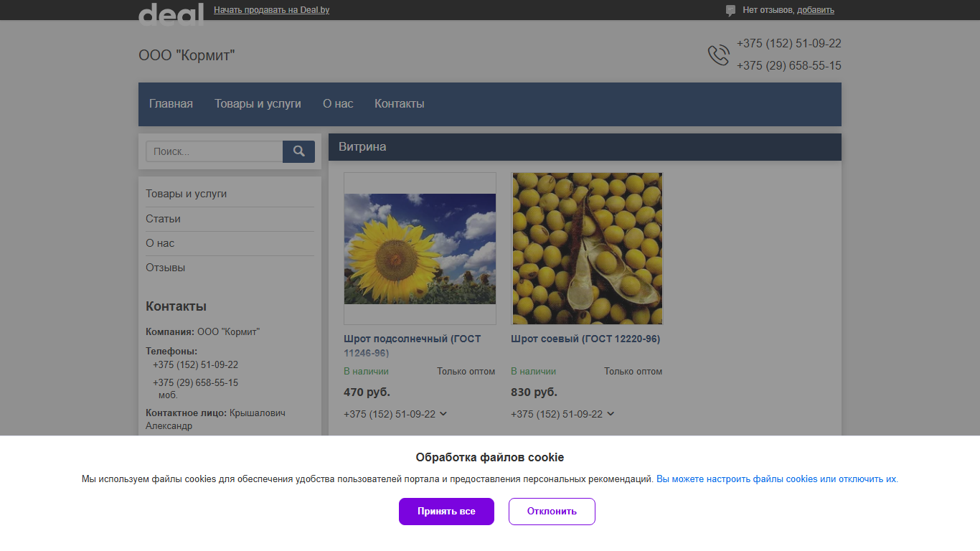The width and height of the screenshot is (980, 551).
Task: Click header phone number +375 (152) 51-09-22
Action: pyautogui.click(x=789, y=44)
